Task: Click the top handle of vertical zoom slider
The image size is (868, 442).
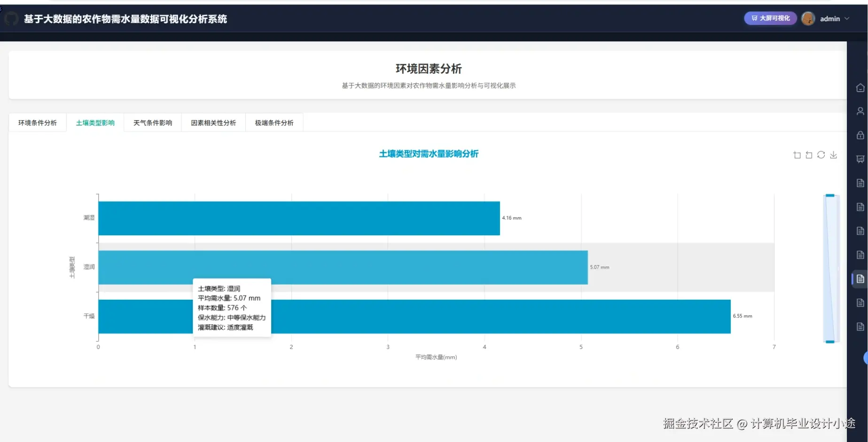Action: tap(830, 195)
